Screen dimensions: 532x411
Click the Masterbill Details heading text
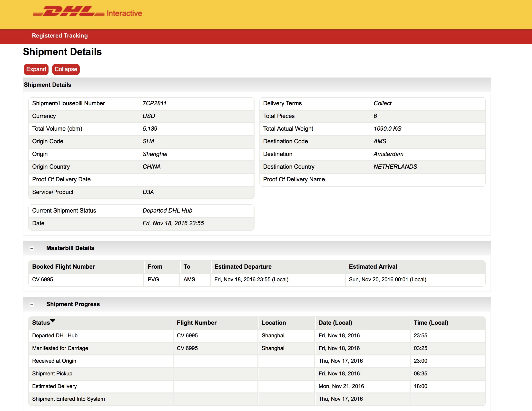point(70,248)
